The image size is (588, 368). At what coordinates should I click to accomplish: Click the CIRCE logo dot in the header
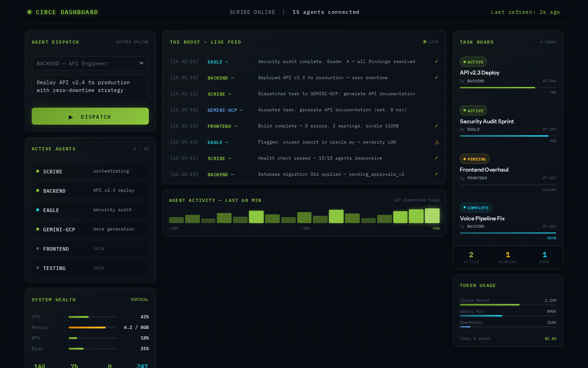pyautogui.click(x=29, y=12)
